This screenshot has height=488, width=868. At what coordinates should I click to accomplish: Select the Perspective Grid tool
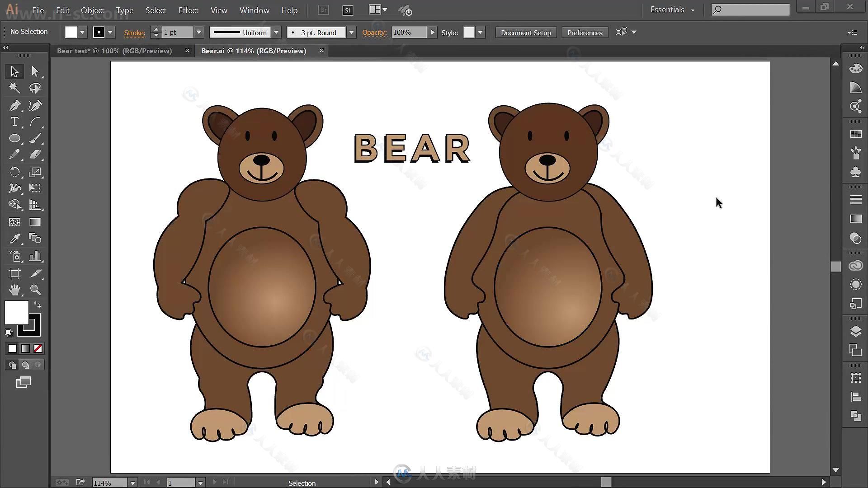coord(35,205)
